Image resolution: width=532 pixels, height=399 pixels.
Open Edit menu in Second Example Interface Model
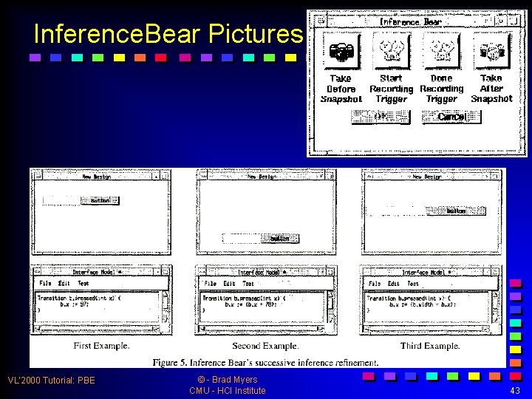coord(229,283)
